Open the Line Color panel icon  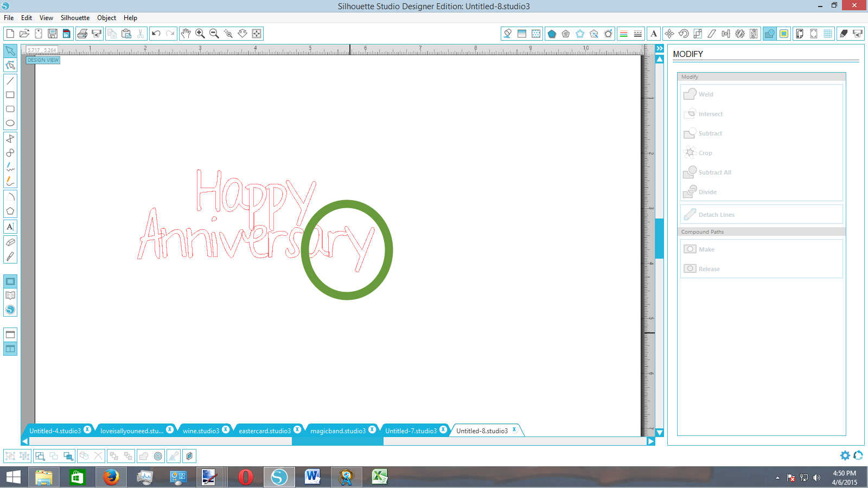click(x=624, y=34)
